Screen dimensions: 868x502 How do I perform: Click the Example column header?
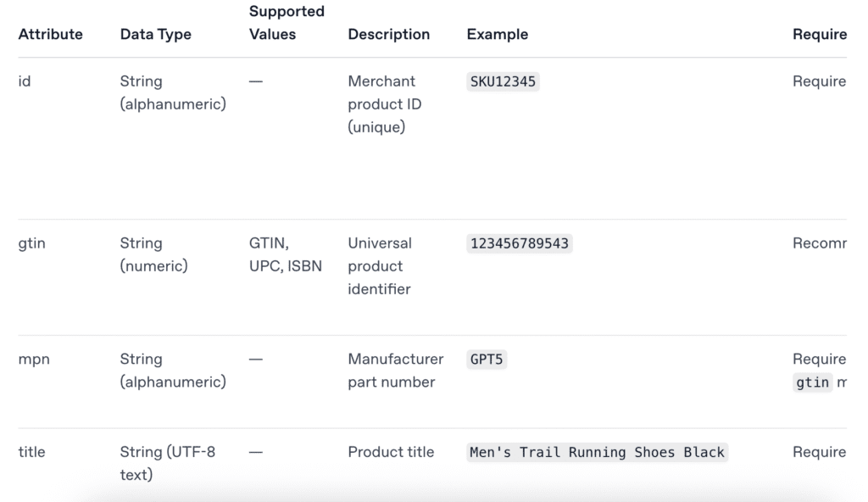pyautogui.click(x=497, y=34)
